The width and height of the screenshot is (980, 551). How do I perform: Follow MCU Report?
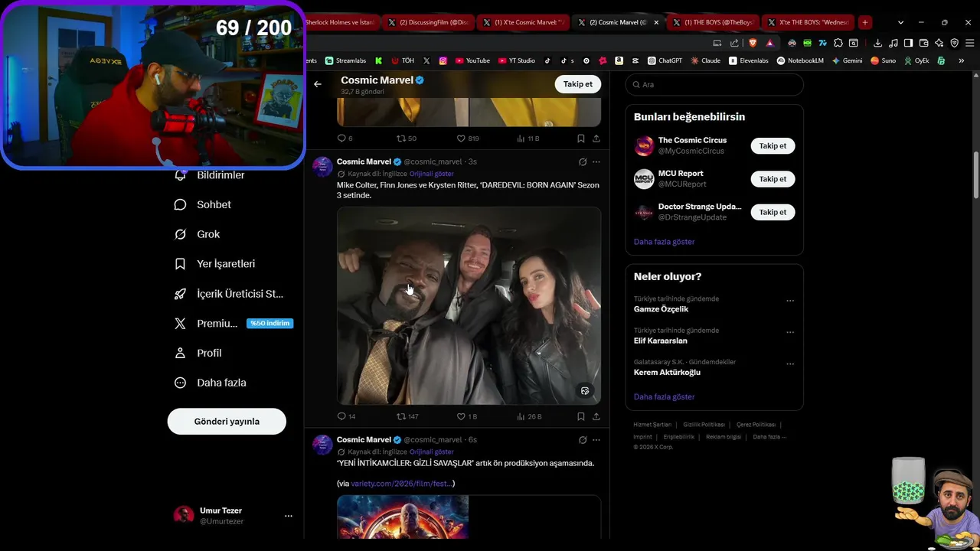pyautogui.click(x=773, y=179)
